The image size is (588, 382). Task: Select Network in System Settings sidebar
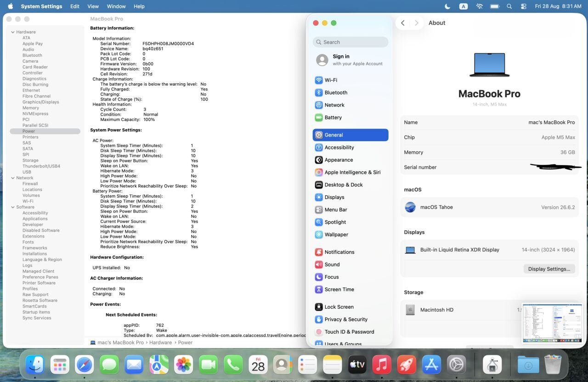(351, 105)
